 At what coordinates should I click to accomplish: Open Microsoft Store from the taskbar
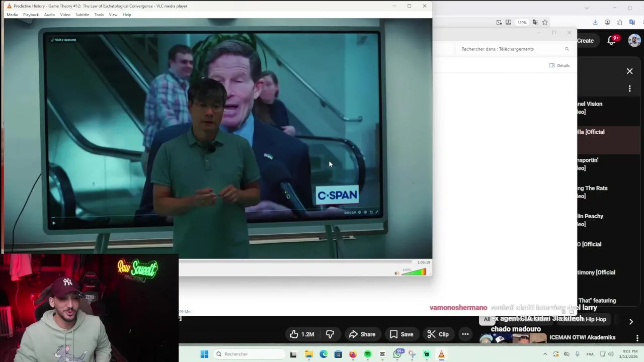tap(338, 354)
